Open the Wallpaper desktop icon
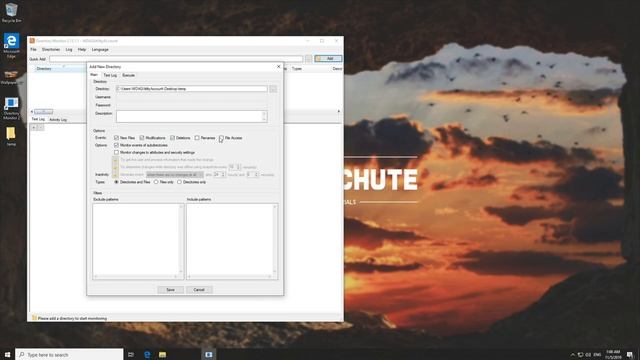Screen dimensions: 640x360 11,77
